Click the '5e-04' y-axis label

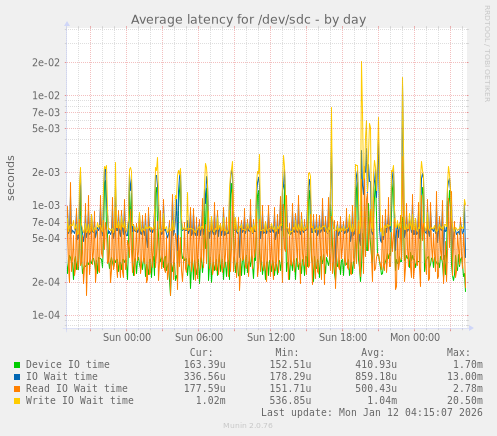(x=46, y=238)
